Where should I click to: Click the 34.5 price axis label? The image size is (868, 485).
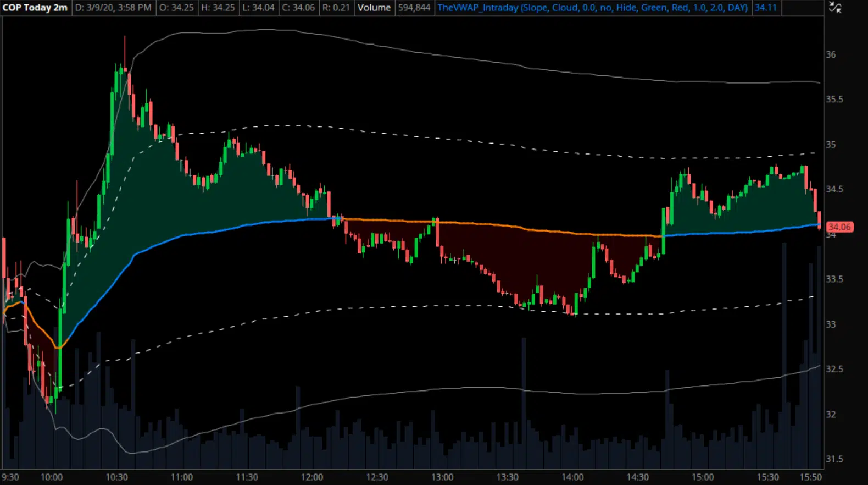click(834, 189)
